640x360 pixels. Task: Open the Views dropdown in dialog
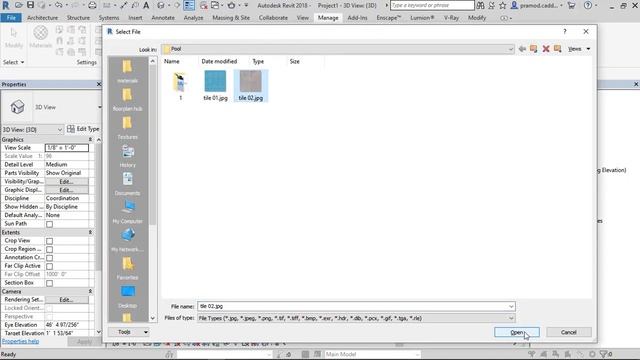pos(579,49)
